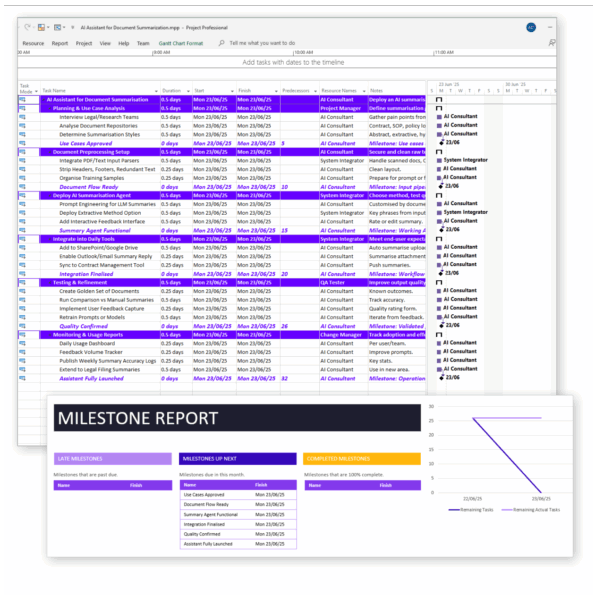Click task mode icon for Analyse Document Repositories

22,126
